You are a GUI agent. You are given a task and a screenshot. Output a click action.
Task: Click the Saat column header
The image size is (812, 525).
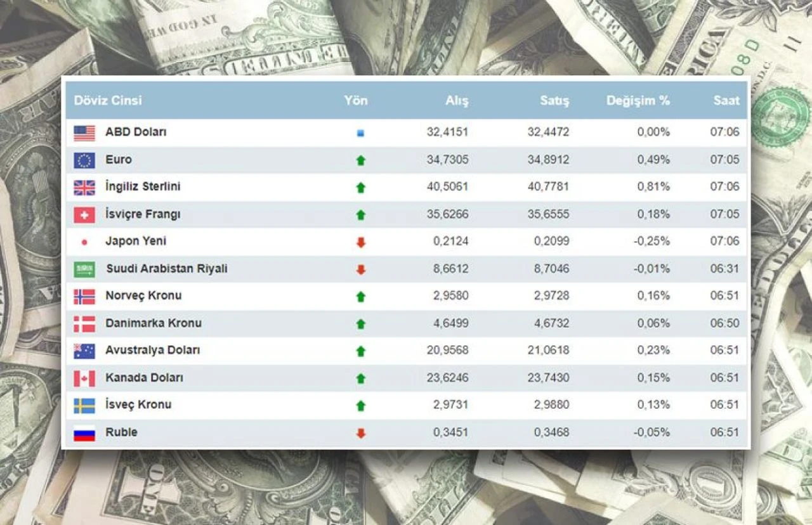tap(726, 100)
